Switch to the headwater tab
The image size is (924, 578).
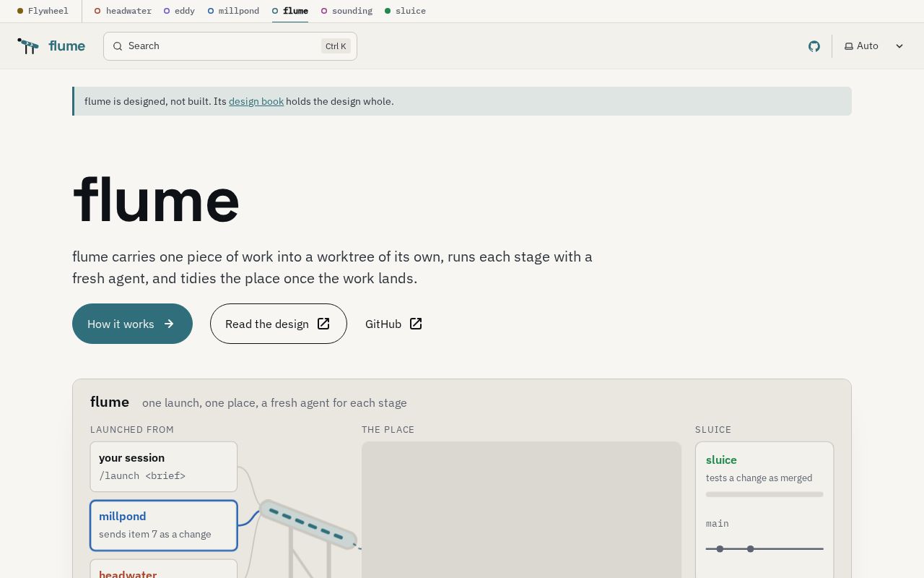(x=123, y=11)
